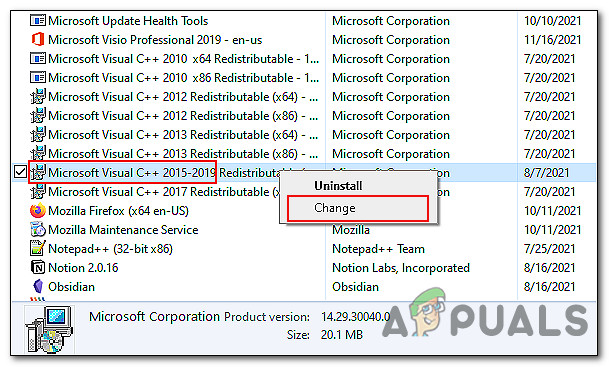The width and height of the screenshot is (609, 367).
Task: Click the Visual C++ 2017 Redistributable installer icon
Action: pyautogui.click(x=38, y=192)
